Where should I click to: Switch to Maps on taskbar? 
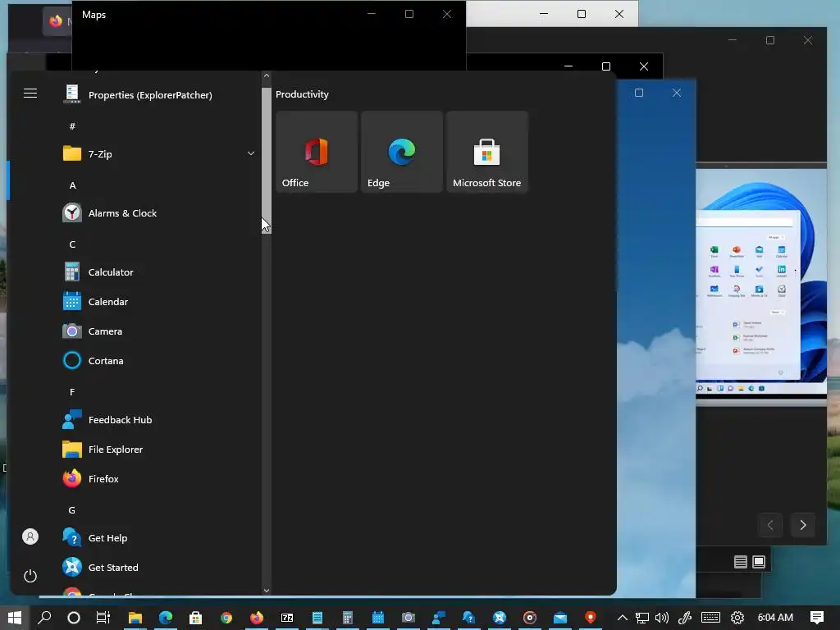coord(591,618)
